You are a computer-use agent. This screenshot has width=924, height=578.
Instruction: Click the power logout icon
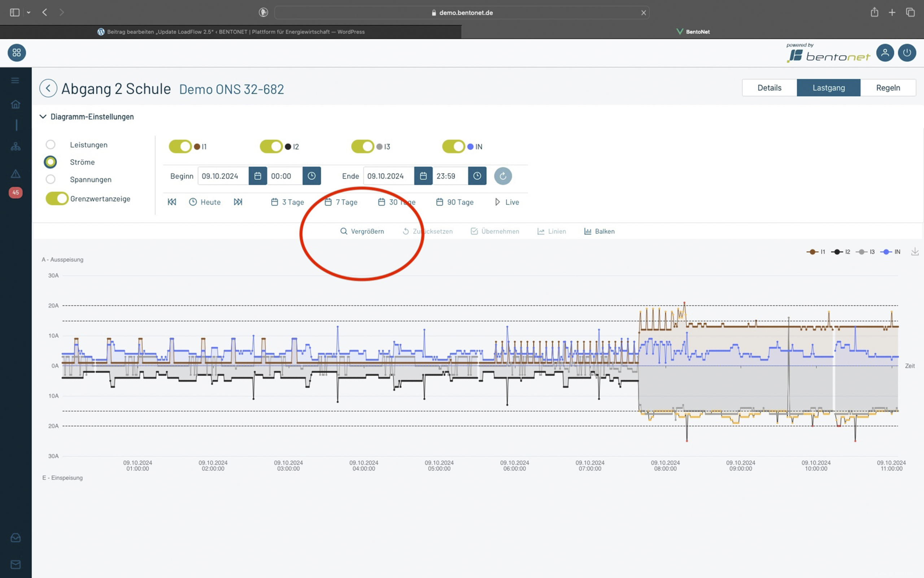tap(907, 53)
